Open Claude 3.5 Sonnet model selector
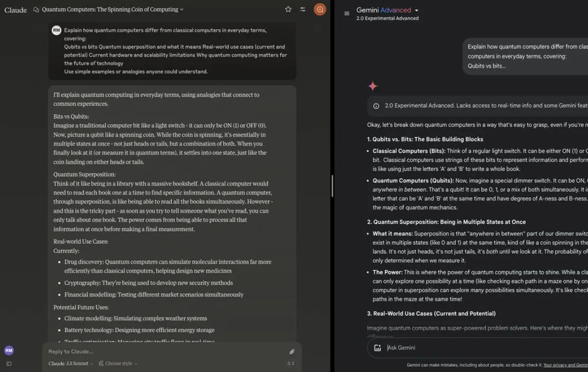The width and height of the screenshot is (588, 372). pos(71,364)
